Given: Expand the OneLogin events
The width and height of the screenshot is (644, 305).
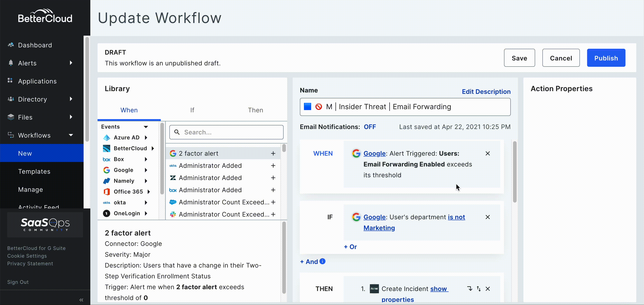Looking at the screenshot, I should click(146, 213).
